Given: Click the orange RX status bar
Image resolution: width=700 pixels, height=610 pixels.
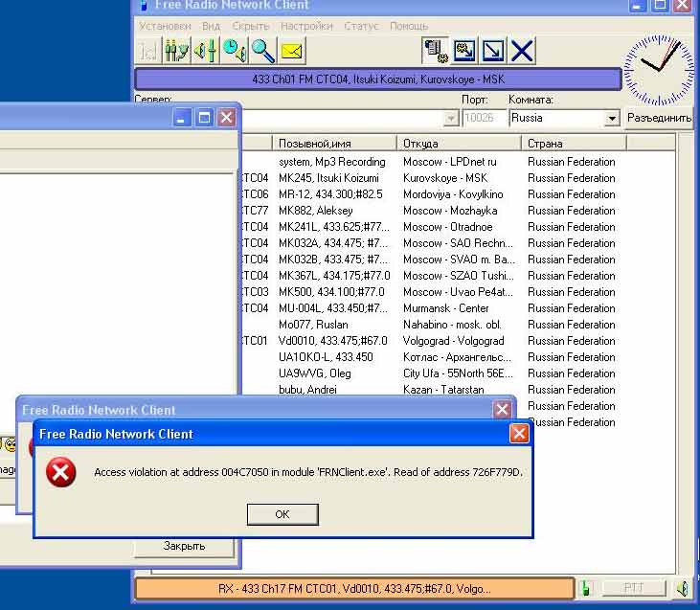Looking at the screenshot, I should point(354,589).
